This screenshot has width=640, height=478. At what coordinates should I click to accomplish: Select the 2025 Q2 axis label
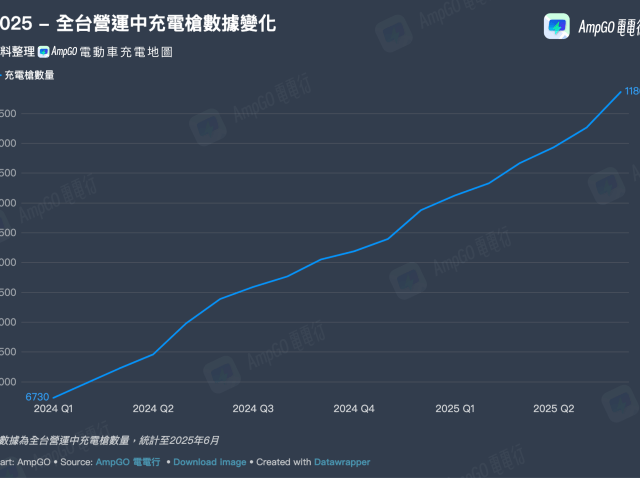coord(554,409)
